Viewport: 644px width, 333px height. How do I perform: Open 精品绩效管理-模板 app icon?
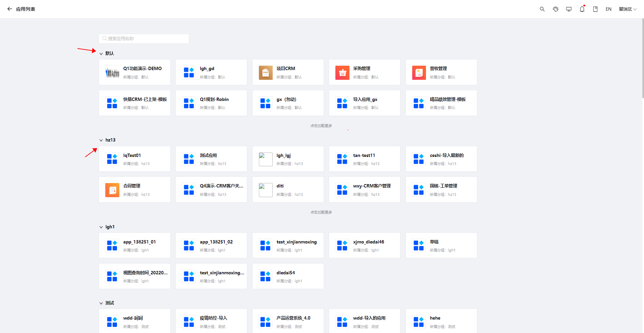click(x=419, y=103)
